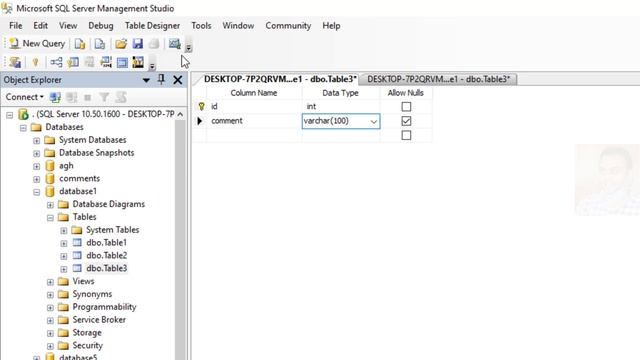This screenshot has height=360, width=640.
Task: Click Object Explorer scroll up arrow
Action: tap(180, 114)
